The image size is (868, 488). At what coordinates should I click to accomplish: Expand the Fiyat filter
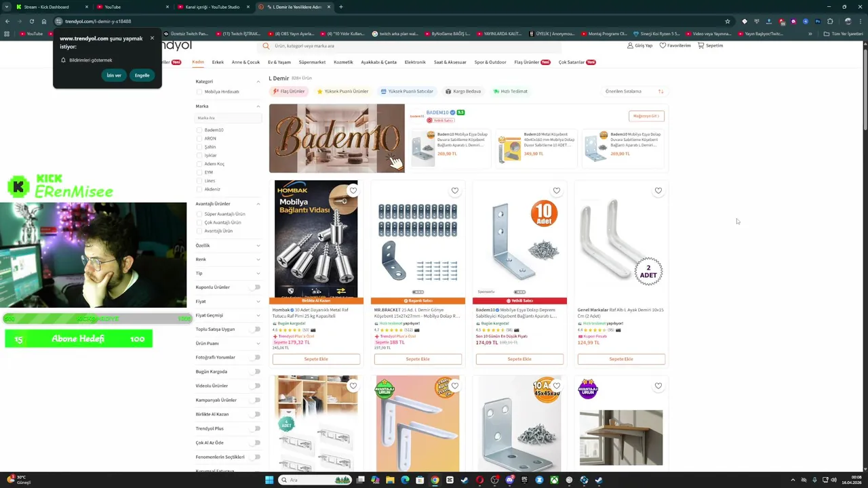[x=258, y=301]
